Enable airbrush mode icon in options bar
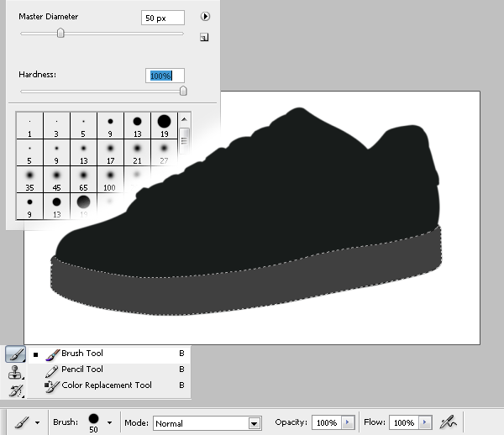The height and width of the screenshot is (435, 504). 449,422
